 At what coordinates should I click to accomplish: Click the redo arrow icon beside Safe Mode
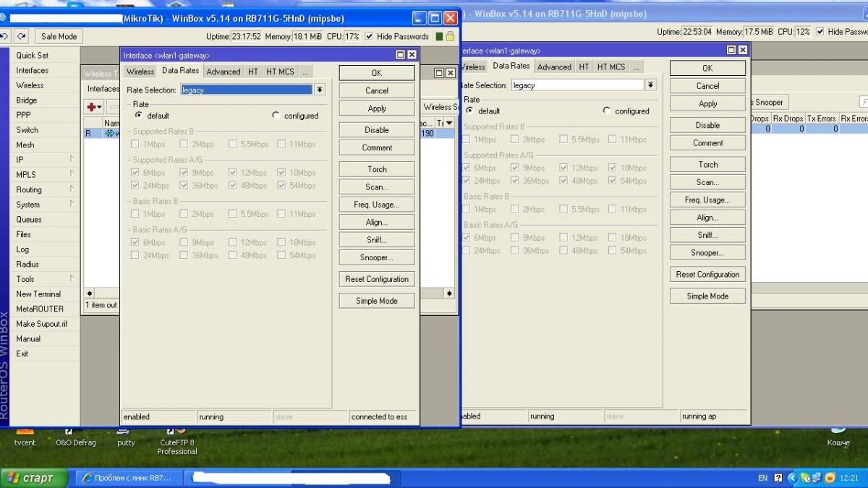point(22,36)
